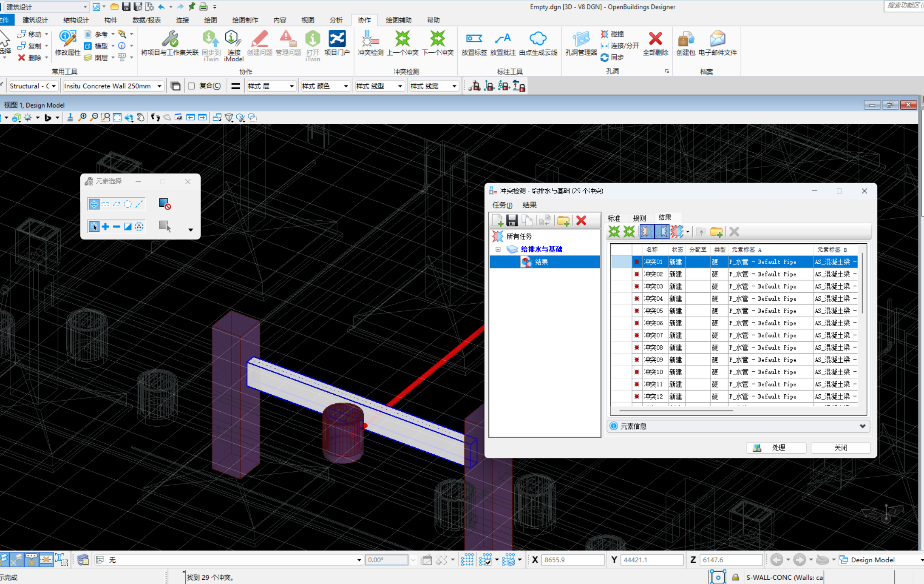Image resolution: width=924 pixels, height=584 pixels.
Task: Open the rules (规则) tab in the clash dialog
Action: click(x=639, y=218)
